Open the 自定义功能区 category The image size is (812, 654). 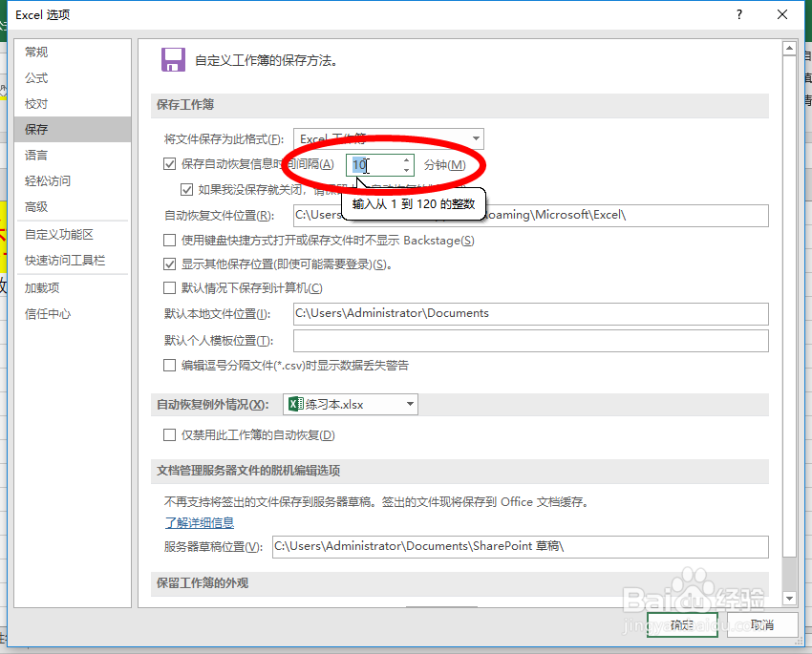tap(73, 234)
